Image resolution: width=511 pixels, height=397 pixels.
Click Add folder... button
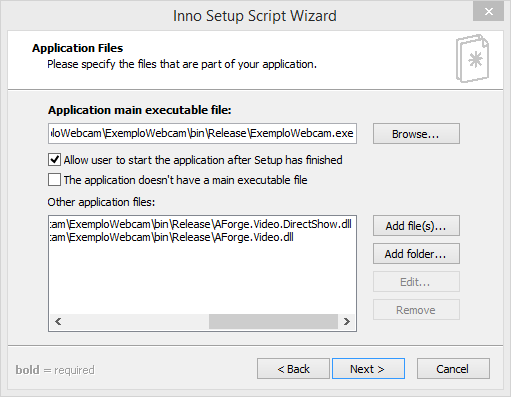[x=416, y=254]
